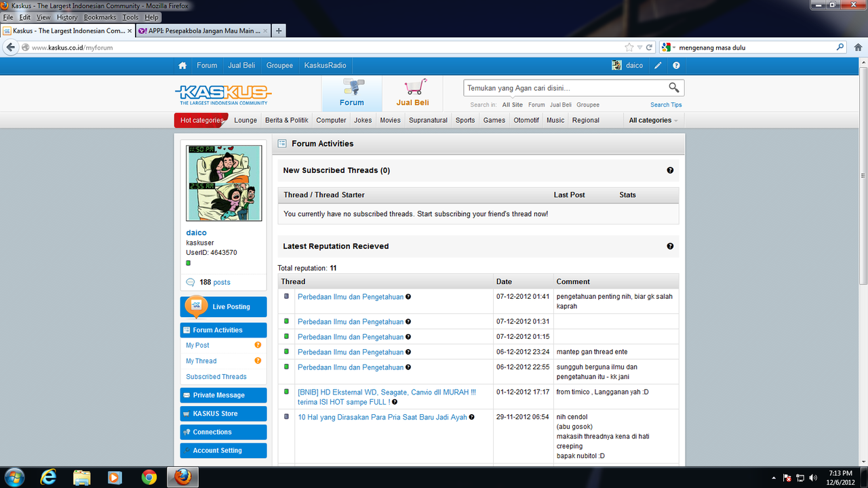This screenshot has height=488, width=868.
Task: Open the Tools menu
Action: pos(130,17)
